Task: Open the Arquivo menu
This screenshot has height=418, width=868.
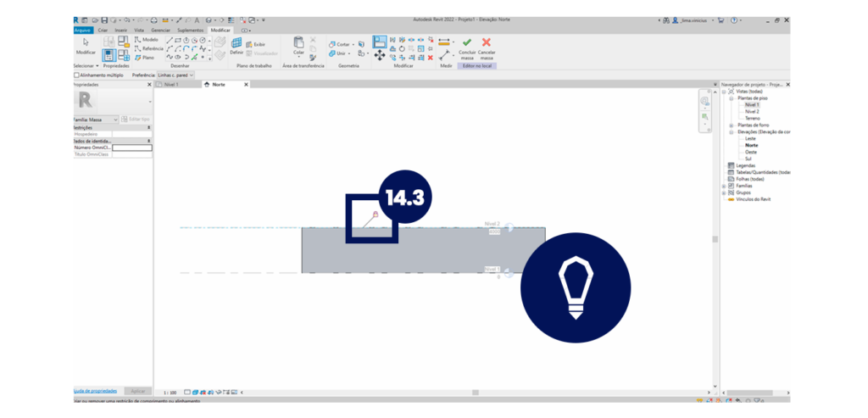Action: coord(83,30)
